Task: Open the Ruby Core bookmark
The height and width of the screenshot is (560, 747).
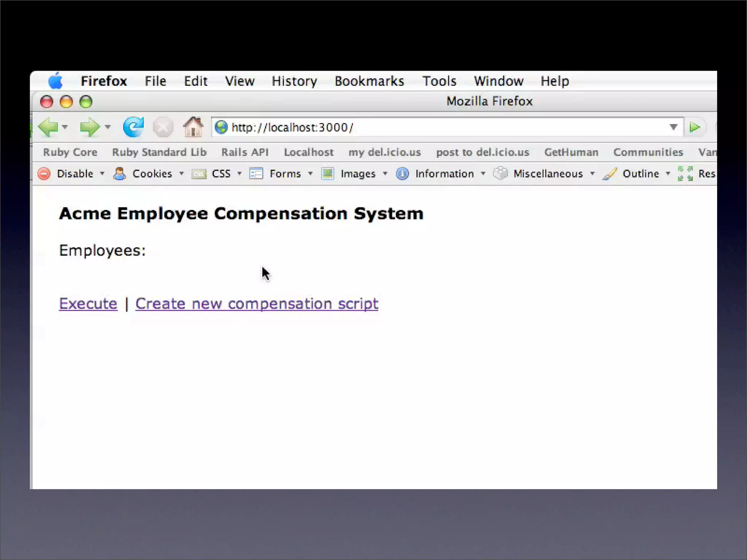Action: tap(70, 152)
